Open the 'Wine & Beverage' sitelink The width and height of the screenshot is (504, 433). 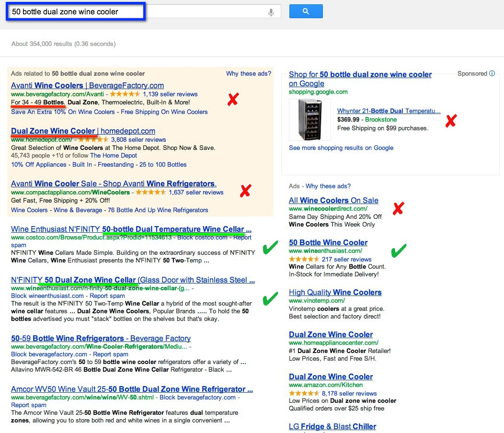(x=78, y=210)
